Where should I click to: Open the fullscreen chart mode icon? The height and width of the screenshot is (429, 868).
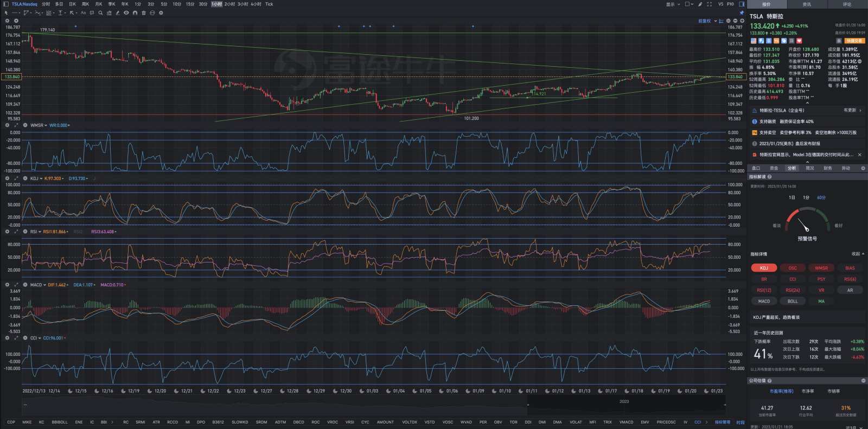709,4
